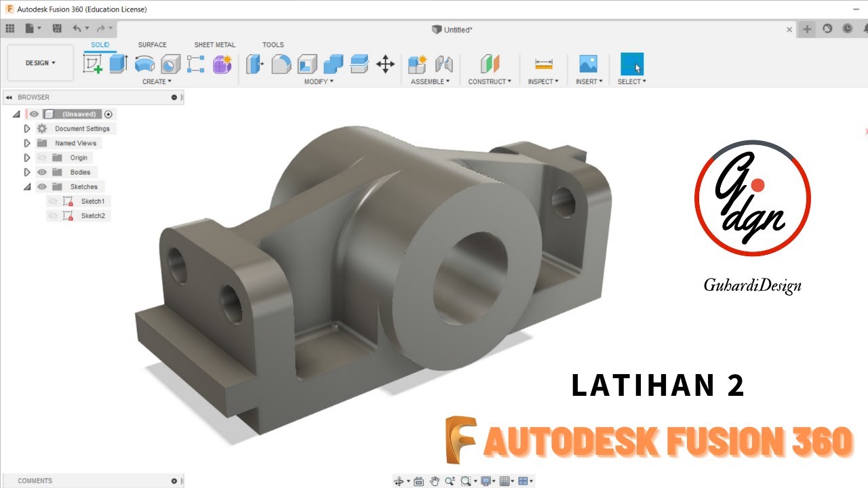The image size is (868, 488).
Task: Select the Press Pull tool
Action: tap(254, 64)
